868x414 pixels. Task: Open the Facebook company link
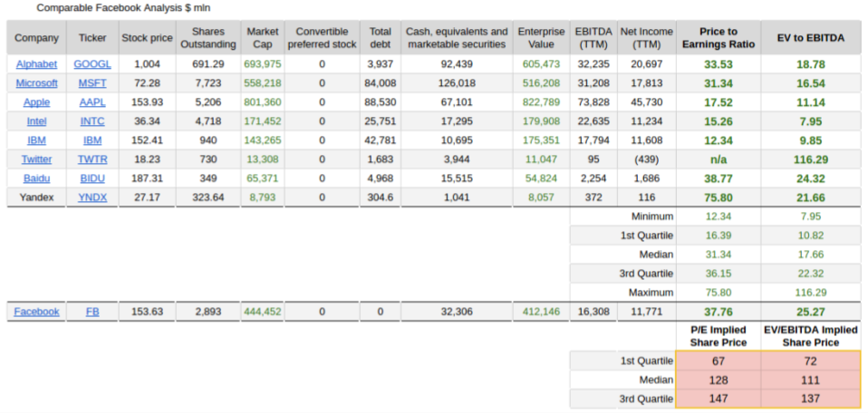point(36,312)
